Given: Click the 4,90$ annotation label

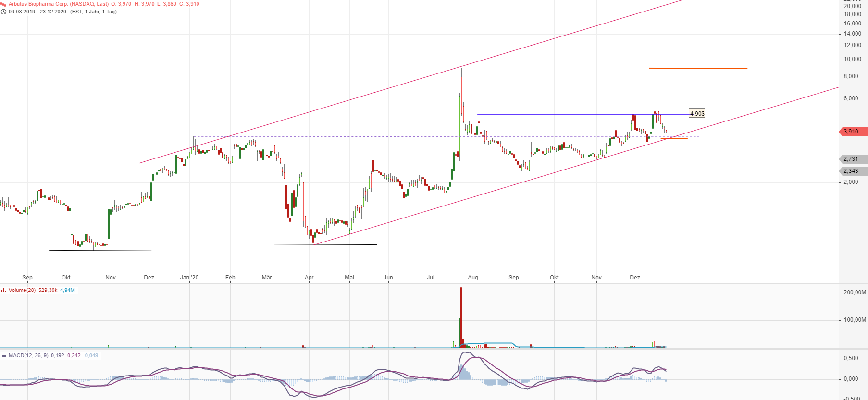Looking at the screenshot, I should (x=696, y=114).
